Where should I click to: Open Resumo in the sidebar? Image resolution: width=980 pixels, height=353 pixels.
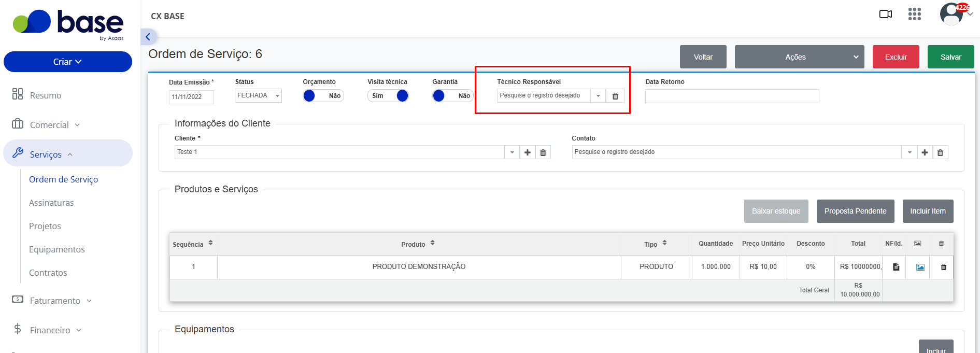click(46, 95)
